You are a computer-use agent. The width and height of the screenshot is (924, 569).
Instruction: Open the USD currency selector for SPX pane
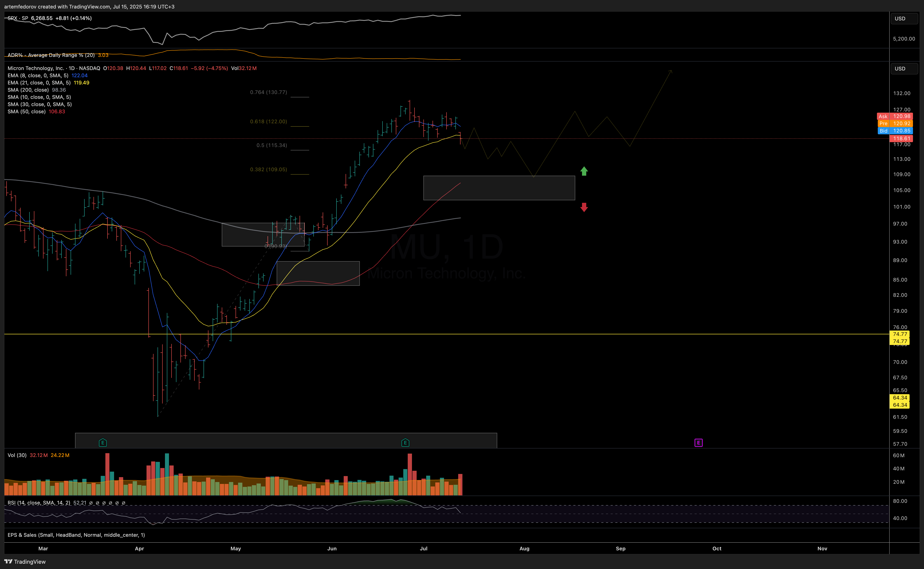click(x=904, y=18)
